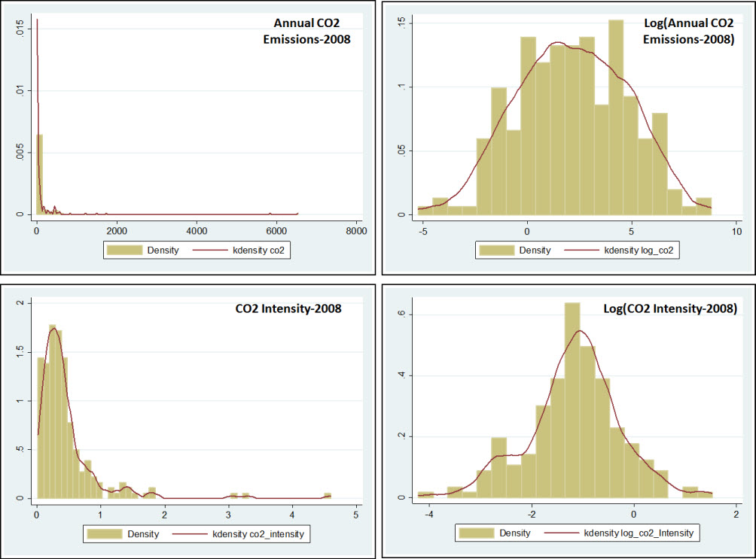Image resolution: width=756 pixels, height=559 pixels.
Task: Click the x-axis label -4 in Log CO2 Intensity chart
Action: (x=429, y=514)
